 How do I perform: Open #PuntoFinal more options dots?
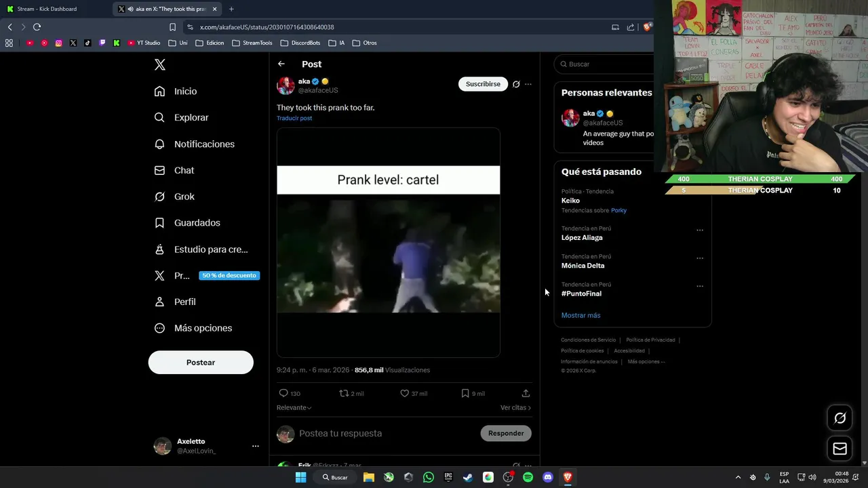click(700, 286)
